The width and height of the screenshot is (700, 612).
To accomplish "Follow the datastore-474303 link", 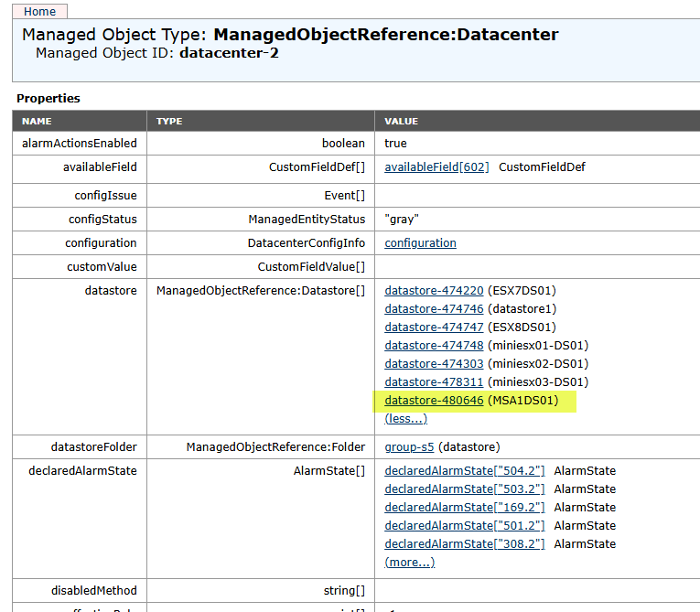I will coord(434,364).
